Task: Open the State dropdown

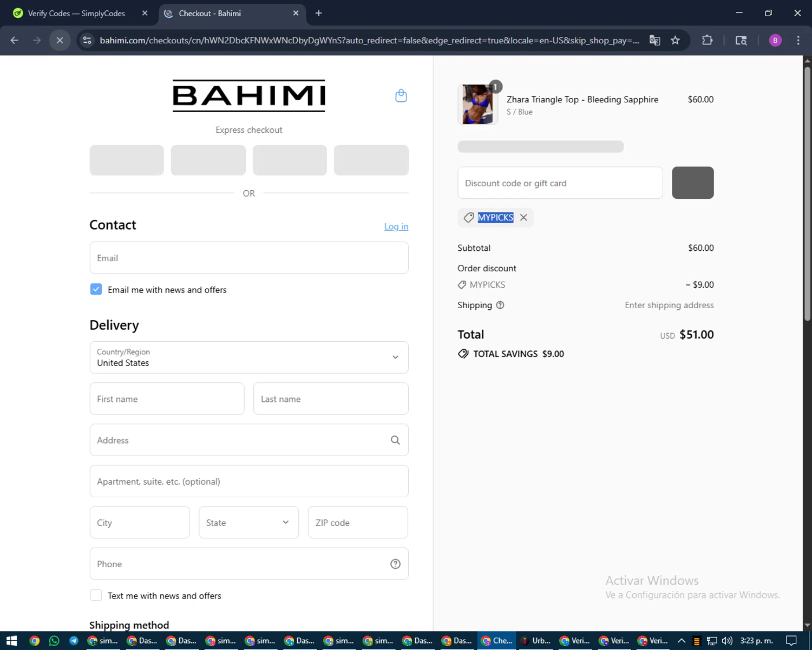Action: pyautogui.click(x=248, y=523)
